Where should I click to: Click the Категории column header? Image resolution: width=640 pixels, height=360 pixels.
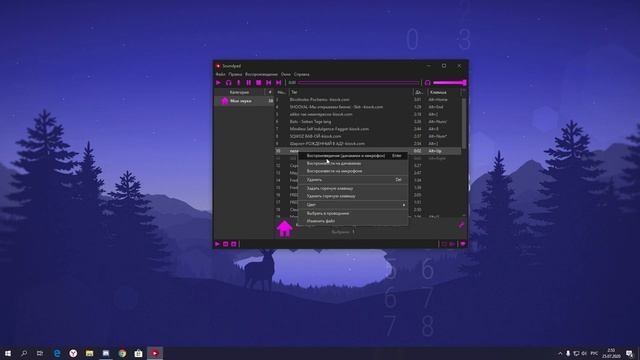[240, 92]
